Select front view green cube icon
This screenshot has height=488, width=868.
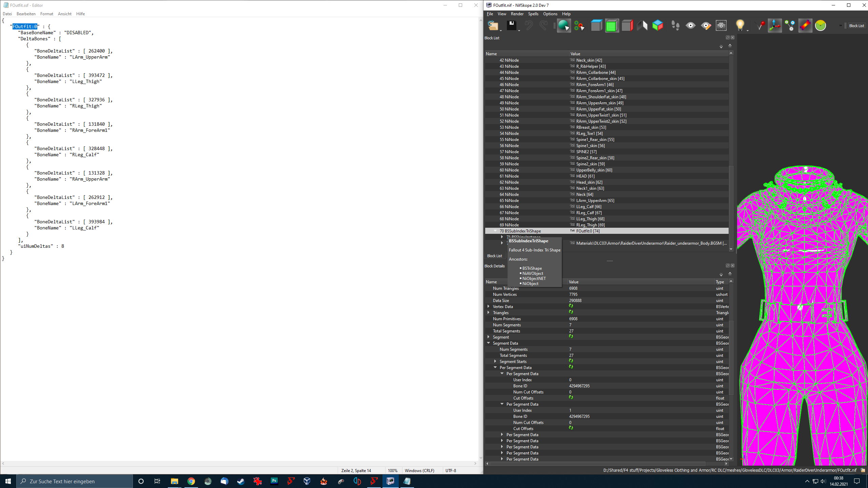tap(612, 26)
